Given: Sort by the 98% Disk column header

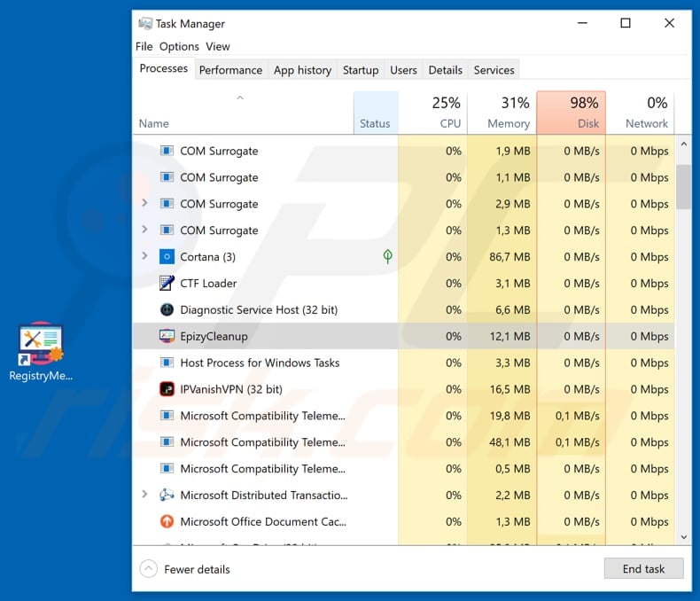Looking at the screenshot, I should [572, 113].
